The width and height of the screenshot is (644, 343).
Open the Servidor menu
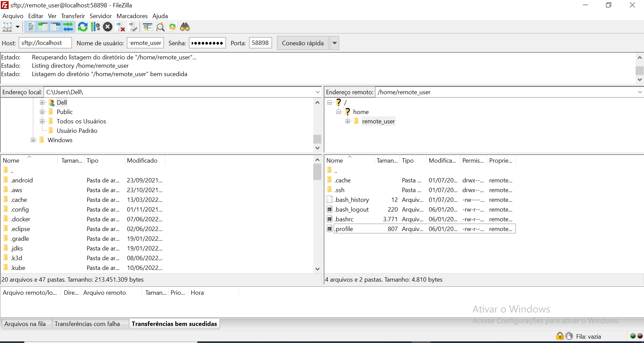tap(100, 16)
